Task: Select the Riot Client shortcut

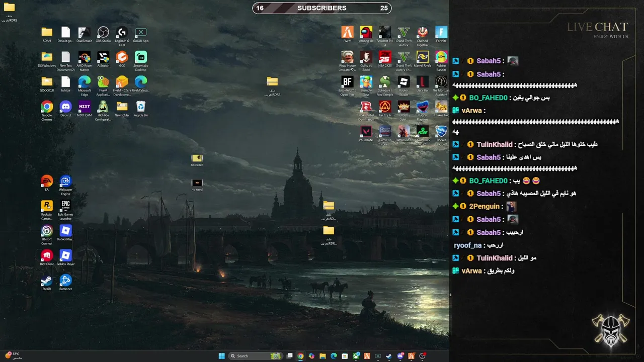Action: 47,257
